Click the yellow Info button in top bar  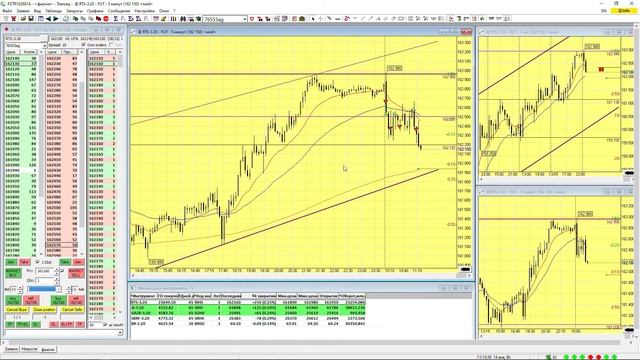coord(624,11)
